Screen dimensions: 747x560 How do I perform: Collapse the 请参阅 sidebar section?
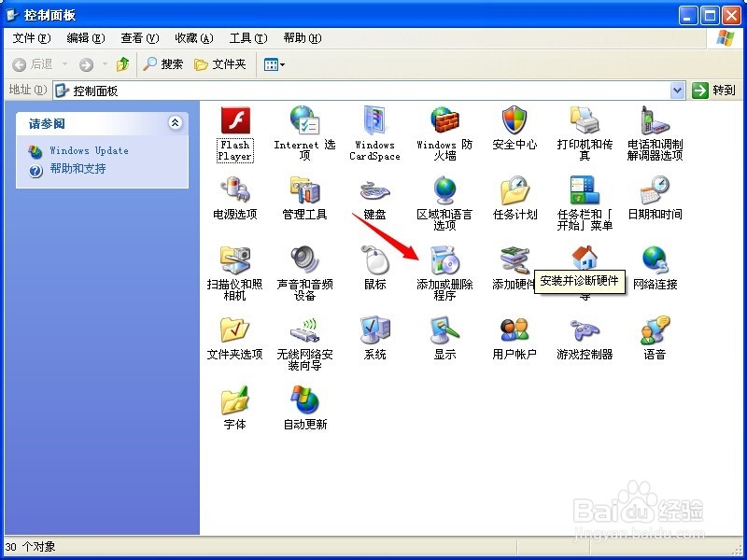pyautogui.click(x=174, y=122)
